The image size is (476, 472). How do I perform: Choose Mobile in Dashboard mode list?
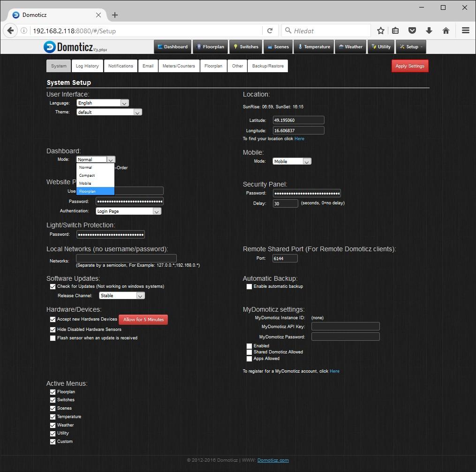coord(95,183)
